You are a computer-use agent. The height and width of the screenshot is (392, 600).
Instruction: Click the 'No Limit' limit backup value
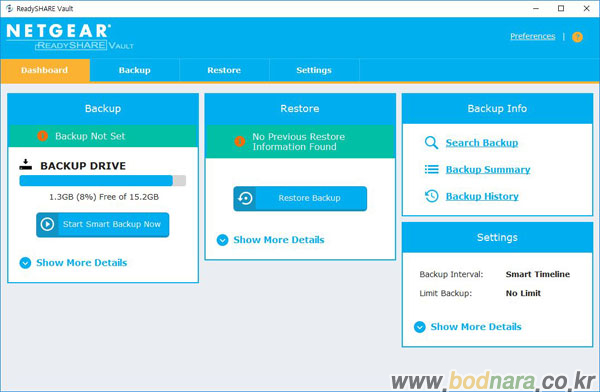tap(523, 293)
